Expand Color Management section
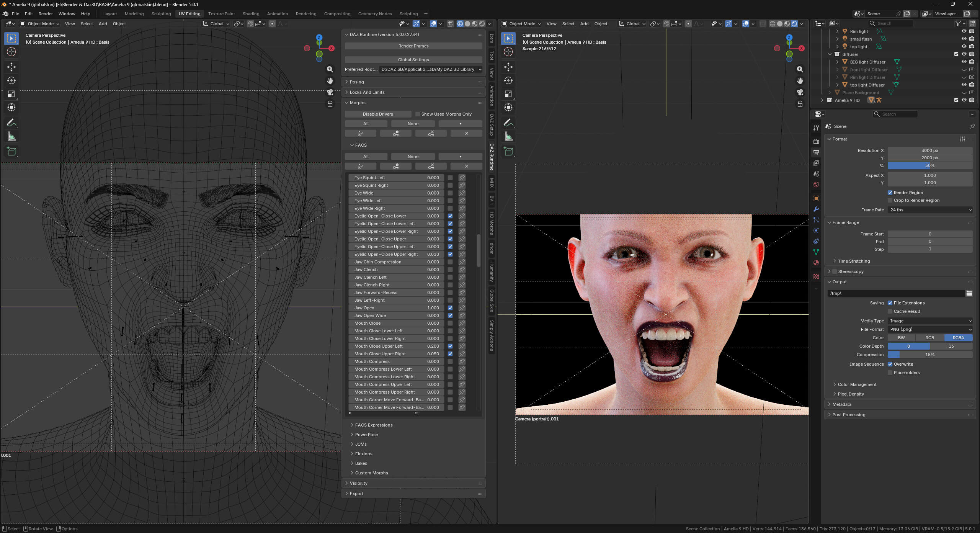This screenshot has width=980, height=533. pyautogui.click(x=857, y=384)
